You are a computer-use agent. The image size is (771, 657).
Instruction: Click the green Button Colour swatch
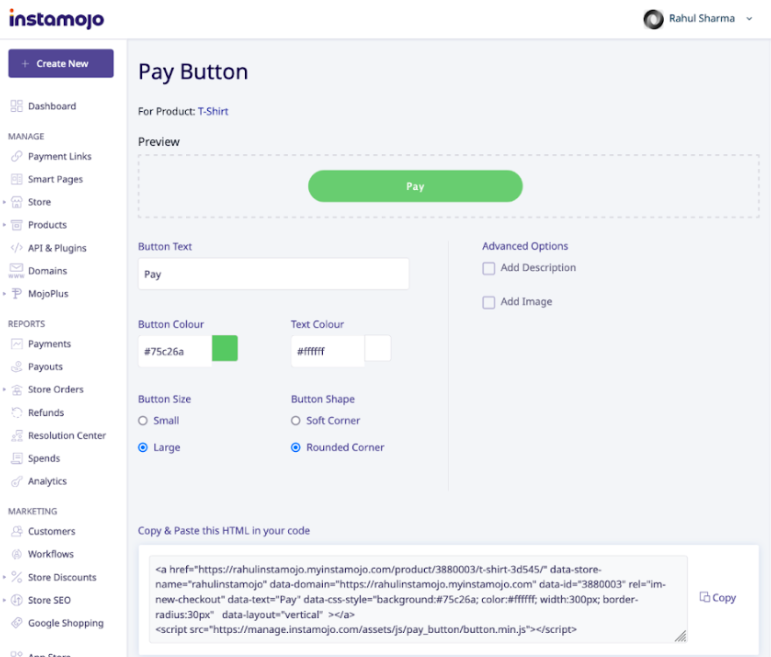pos(225,348)
